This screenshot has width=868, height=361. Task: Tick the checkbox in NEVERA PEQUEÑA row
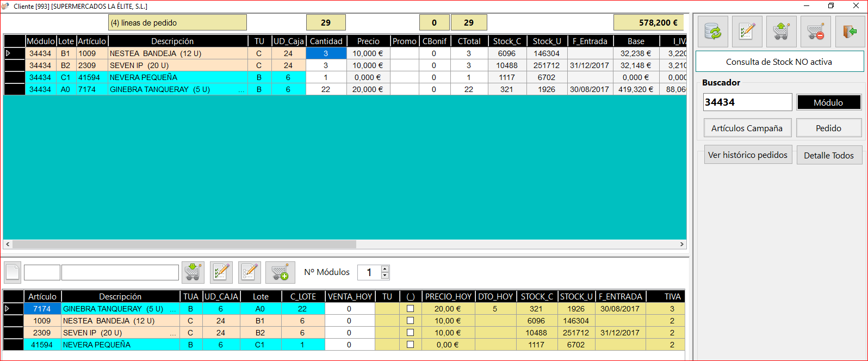(x=411, y=345)
